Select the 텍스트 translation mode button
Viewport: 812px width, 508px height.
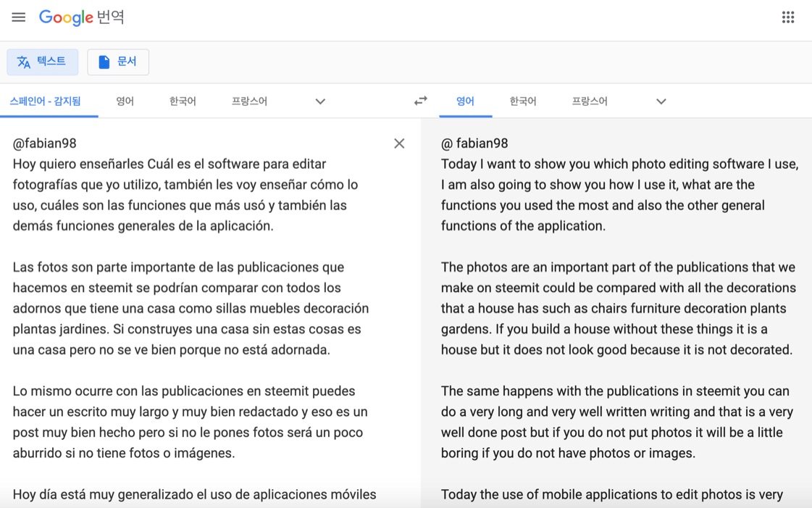click(x=43, y=62)
